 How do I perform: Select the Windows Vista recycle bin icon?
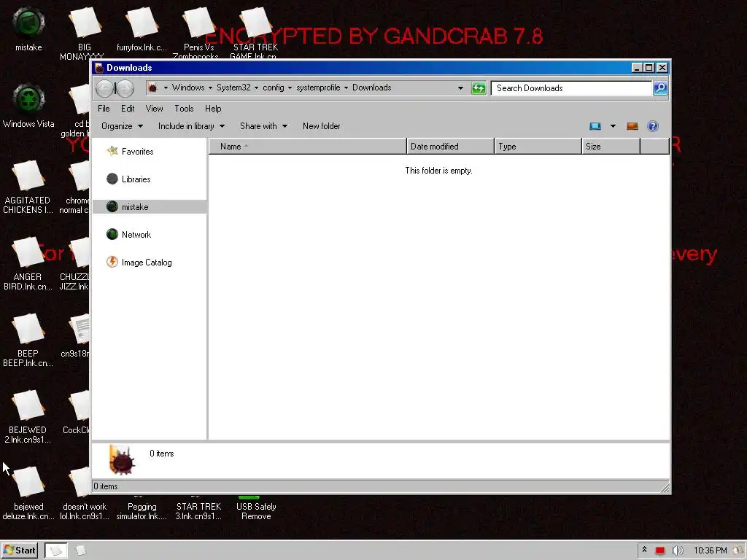coord(28,105)
